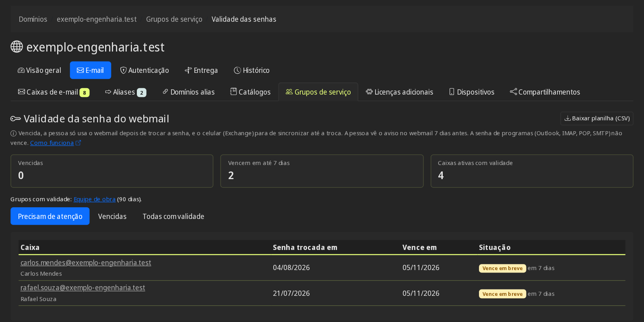Click the puzzle icon on Licenças adicionais tab
The width and height of the screenshot is (644, 322).
point(369,92)
